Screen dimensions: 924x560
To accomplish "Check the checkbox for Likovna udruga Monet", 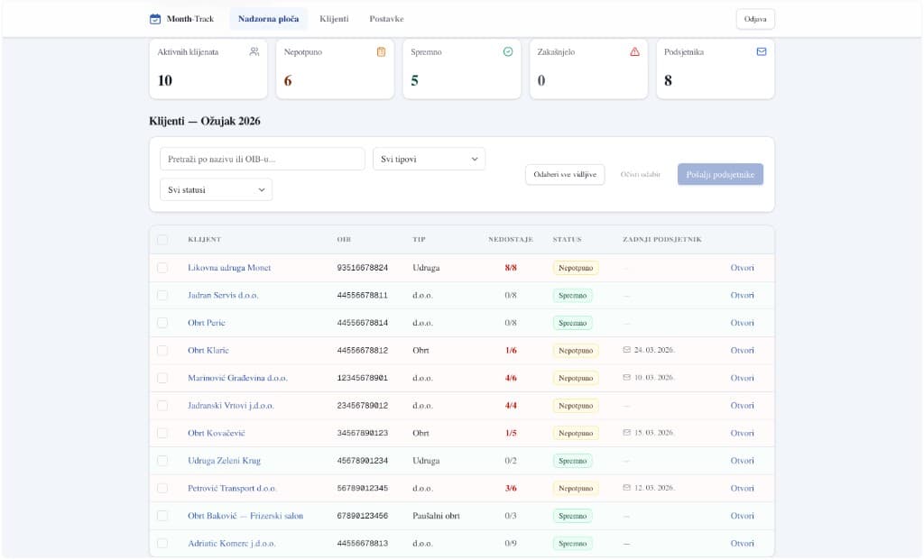I will click(x=164, y=267).
